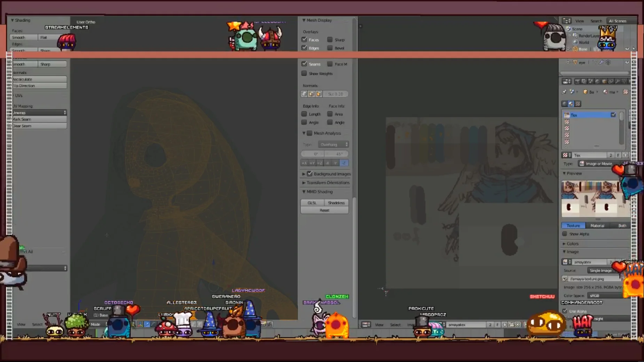Open UV editor View menu
Screen dimensions: 644x362
coord(379,324)
